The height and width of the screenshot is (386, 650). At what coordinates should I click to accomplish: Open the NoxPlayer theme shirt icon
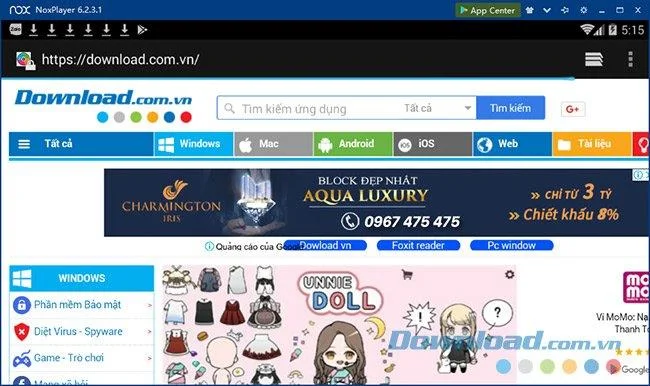pyautogui.click(x=529, y=10)
